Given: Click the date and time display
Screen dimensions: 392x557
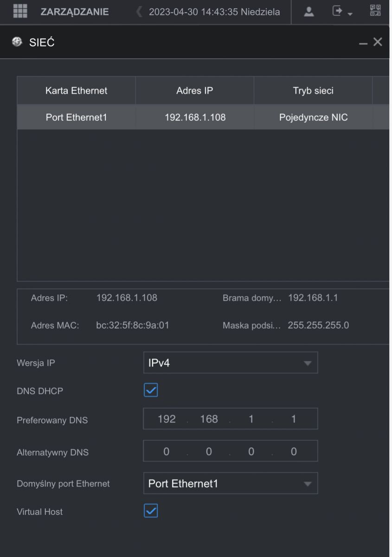Looking at the screenshot, I should pos(214,12).
